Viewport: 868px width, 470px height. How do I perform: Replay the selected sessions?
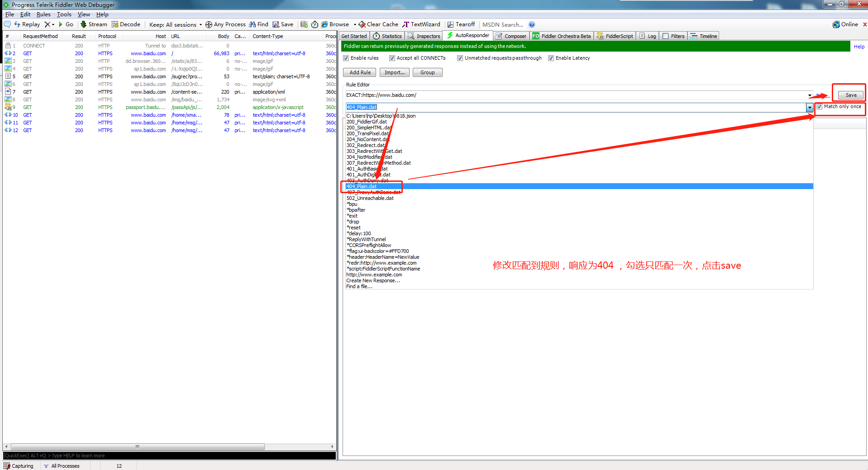[x=27, y=24]
